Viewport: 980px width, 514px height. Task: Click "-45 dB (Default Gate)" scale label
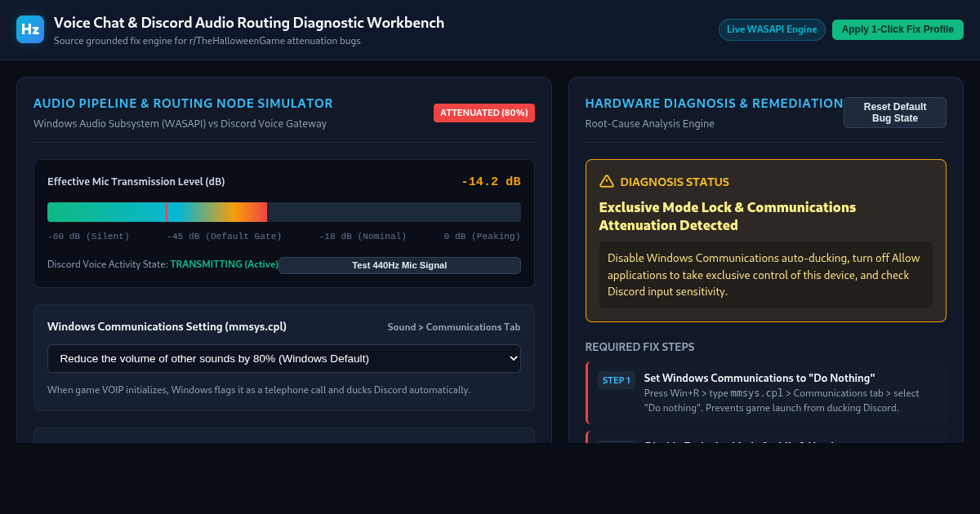[225, 237]
